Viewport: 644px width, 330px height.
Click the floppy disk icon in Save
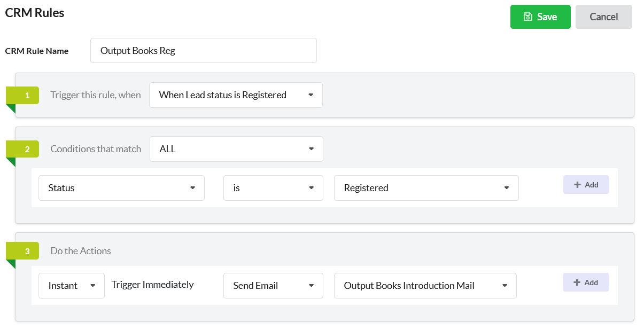(528, 17)
